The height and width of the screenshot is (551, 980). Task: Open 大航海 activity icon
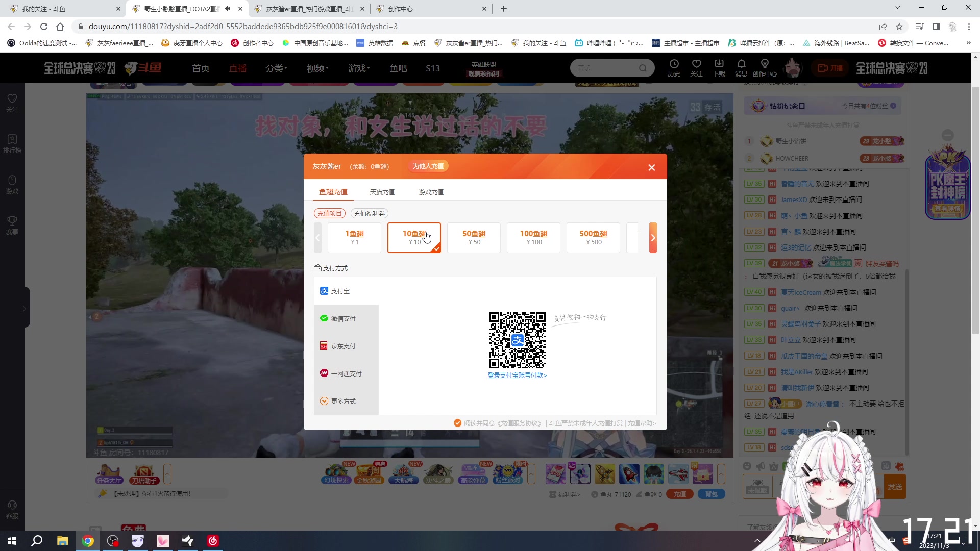point(404,474)
